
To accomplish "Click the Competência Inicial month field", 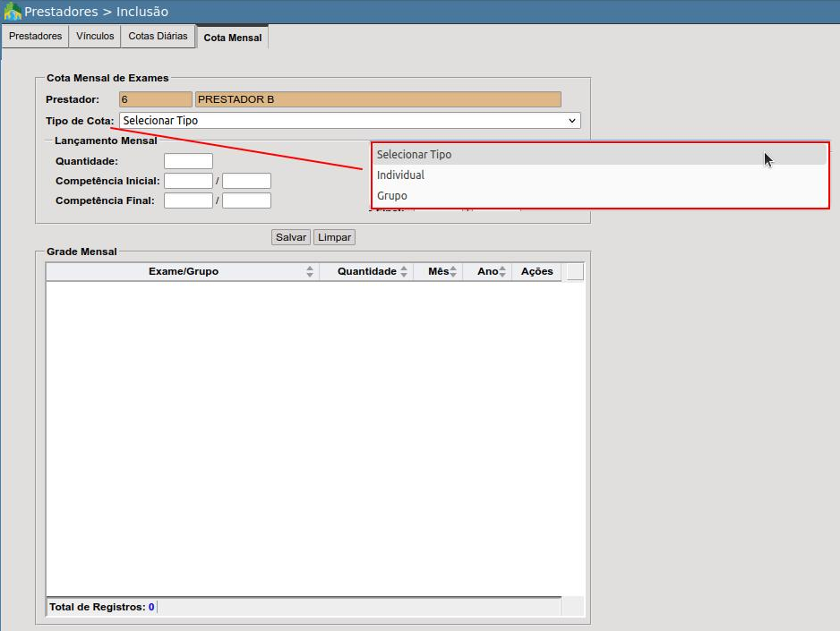I will coord(188,181).
